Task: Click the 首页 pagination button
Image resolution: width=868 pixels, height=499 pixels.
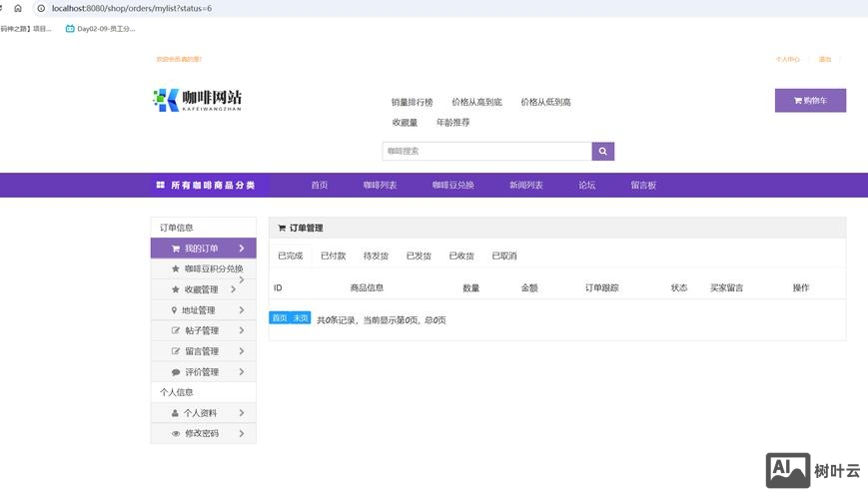Action: coord(280,317)
